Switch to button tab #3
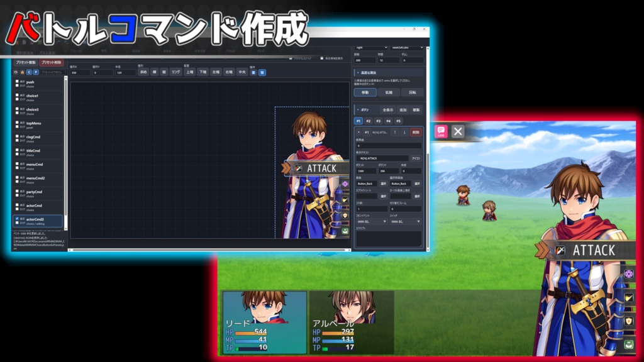The width and height of the screenshot is (644, 362). point(378,121)
